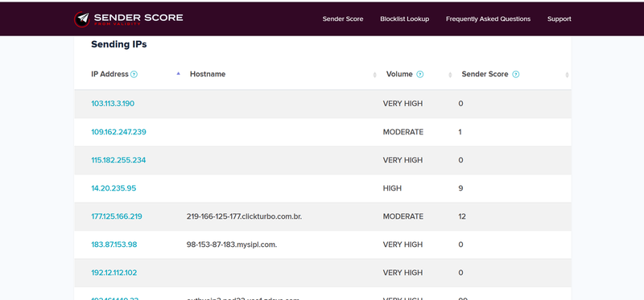Select hostname 98-153-87-183.mysipl.com.
The height and width of the screenshot is (300, 644).
(232, 245)
